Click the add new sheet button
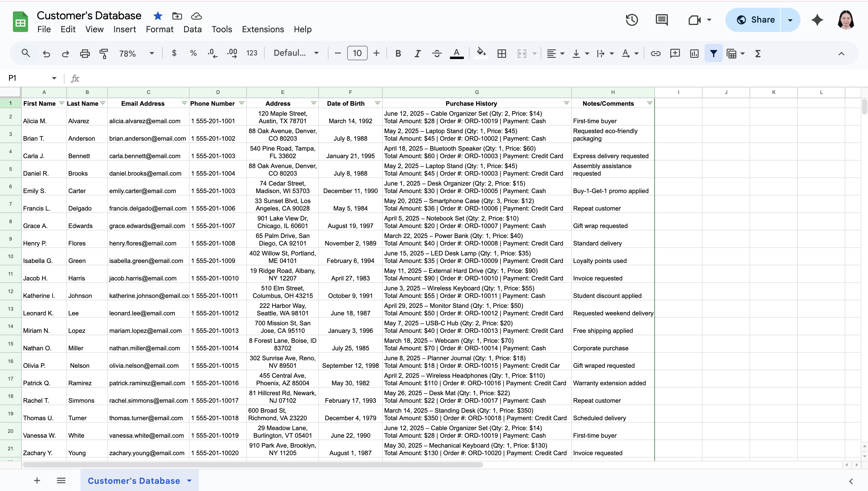Viewport: 868px width, 491px height. 37,480
